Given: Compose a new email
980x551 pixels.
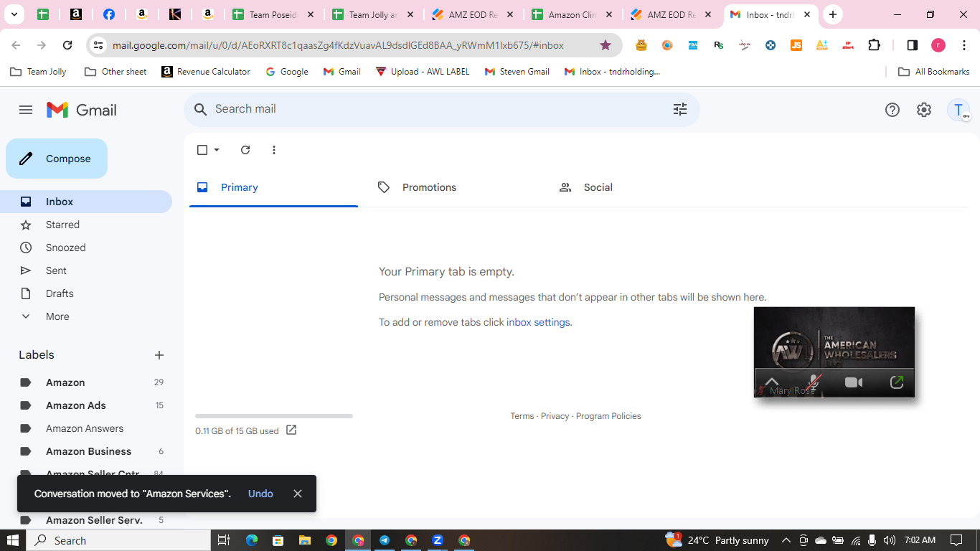Looking at the screenshot, I should pyautogui.click(x=57, y=159).
